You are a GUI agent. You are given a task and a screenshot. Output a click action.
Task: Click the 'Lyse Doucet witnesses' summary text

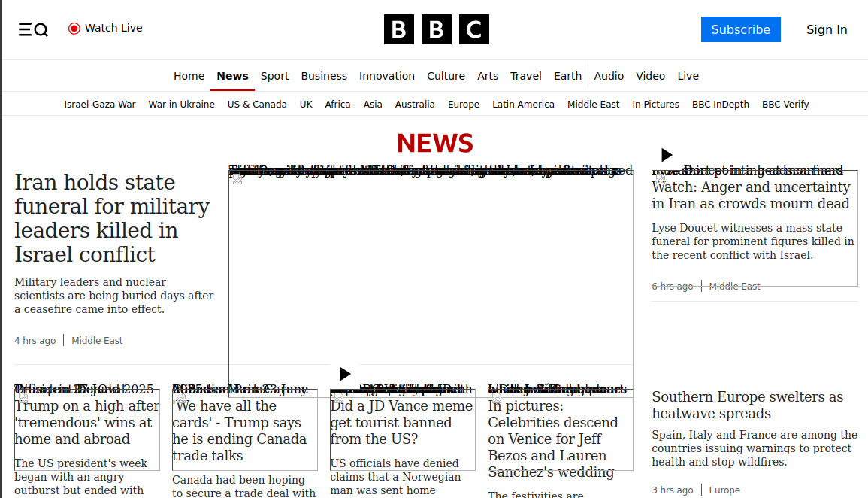[x=753, y=241]
